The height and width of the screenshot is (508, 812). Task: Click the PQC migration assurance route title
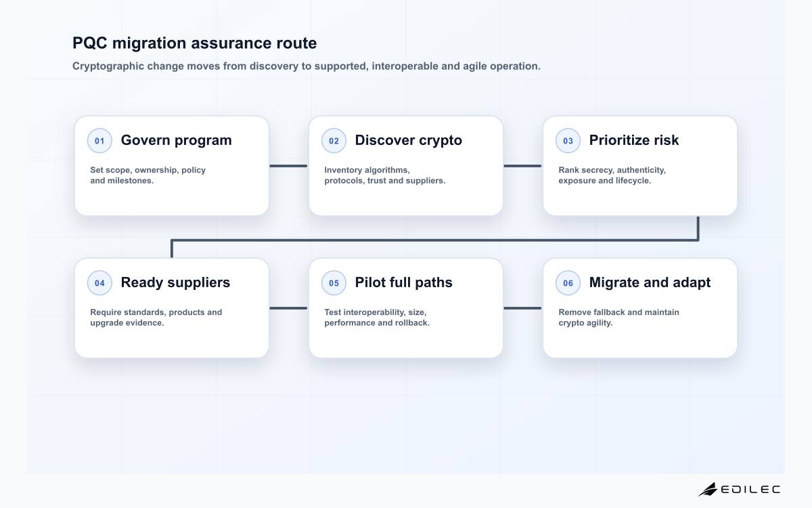[x=194, y=43]
